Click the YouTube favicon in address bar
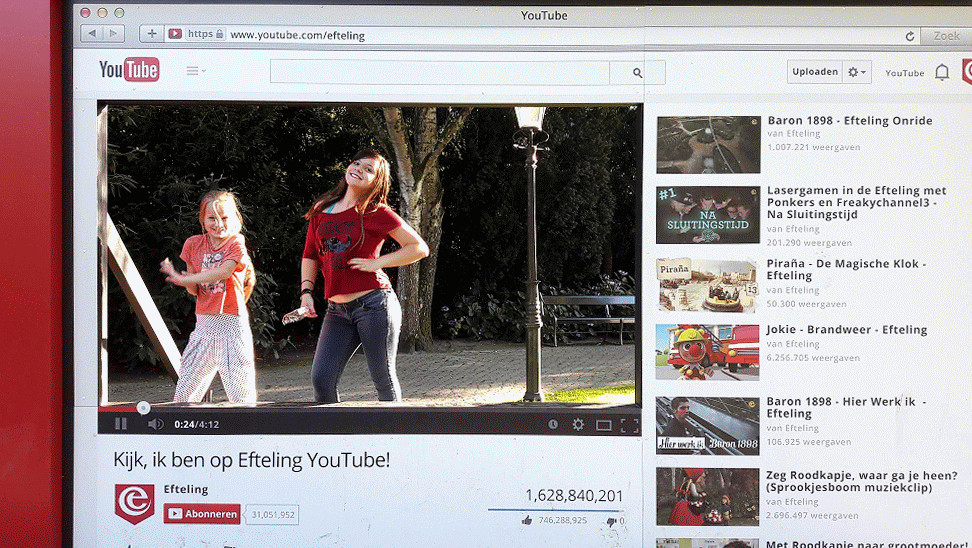 pyautogui.click(x=175, y=33)
